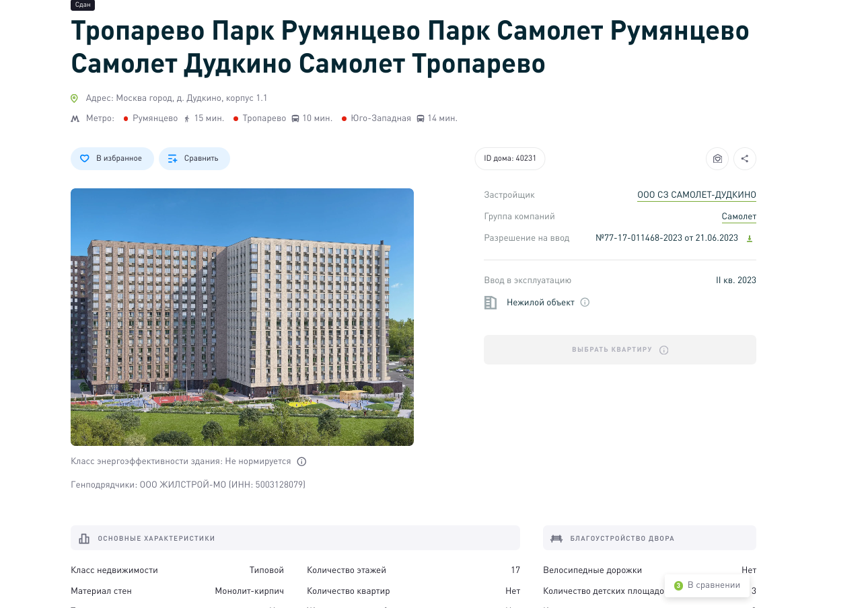Open the house-with-heart icon button
868x608 pixels.
717,159
